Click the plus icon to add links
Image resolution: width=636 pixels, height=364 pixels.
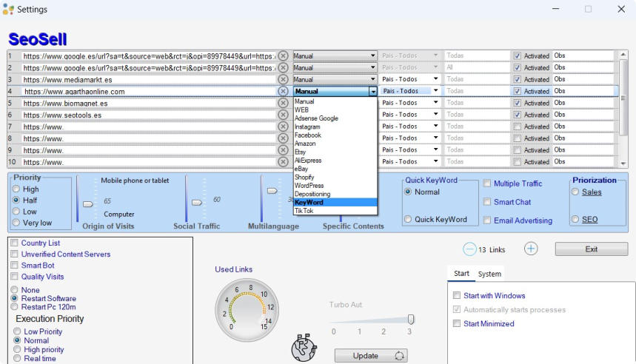(531, 249)
